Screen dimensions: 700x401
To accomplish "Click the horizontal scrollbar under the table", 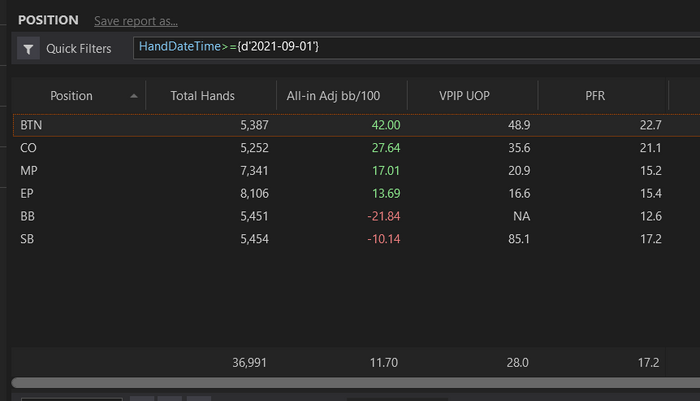I will pos(356,383).
